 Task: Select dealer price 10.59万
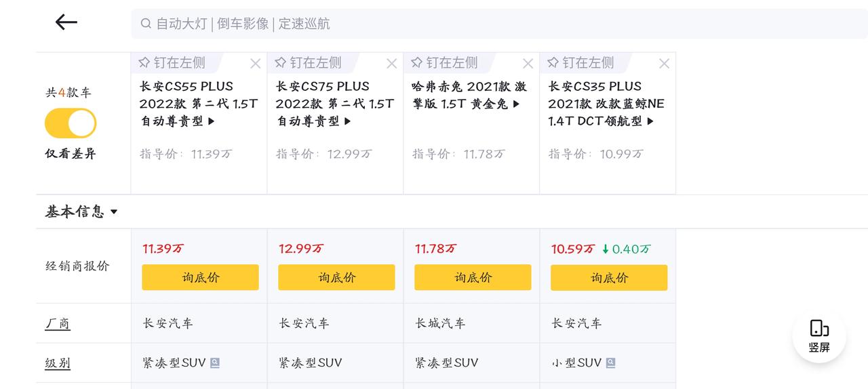(x=573, y=249)
